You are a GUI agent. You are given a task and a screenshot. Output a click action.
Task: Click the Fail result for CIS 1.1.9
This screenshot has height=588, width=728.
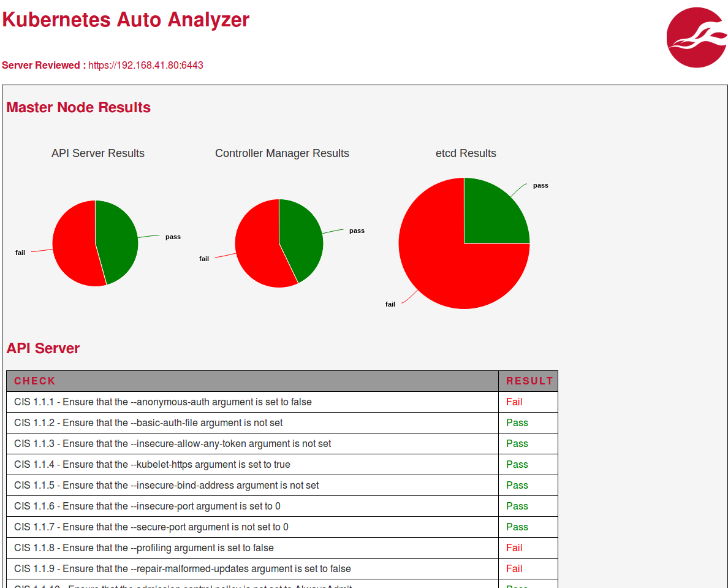514,569
